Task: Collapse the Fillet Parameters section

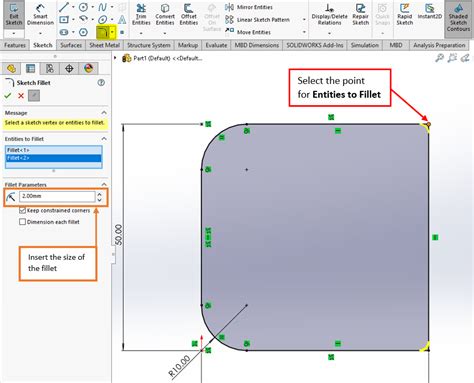Action: tap(104, 184)
